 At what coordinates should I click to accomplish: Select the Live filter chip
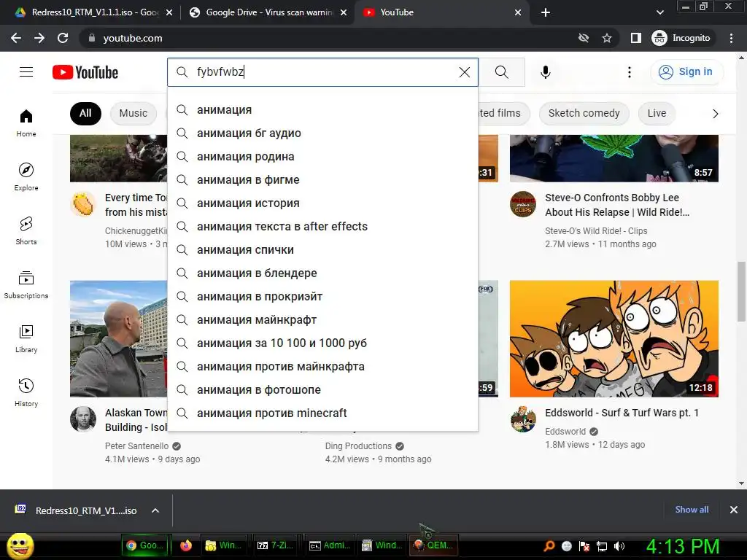pyautogui.click(x=657, y=113)
